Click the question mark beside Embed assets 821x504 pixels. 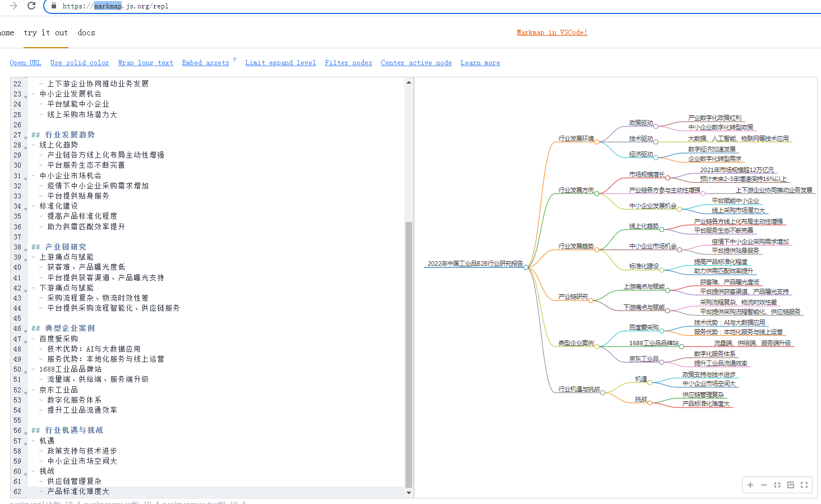click(234, 60)
